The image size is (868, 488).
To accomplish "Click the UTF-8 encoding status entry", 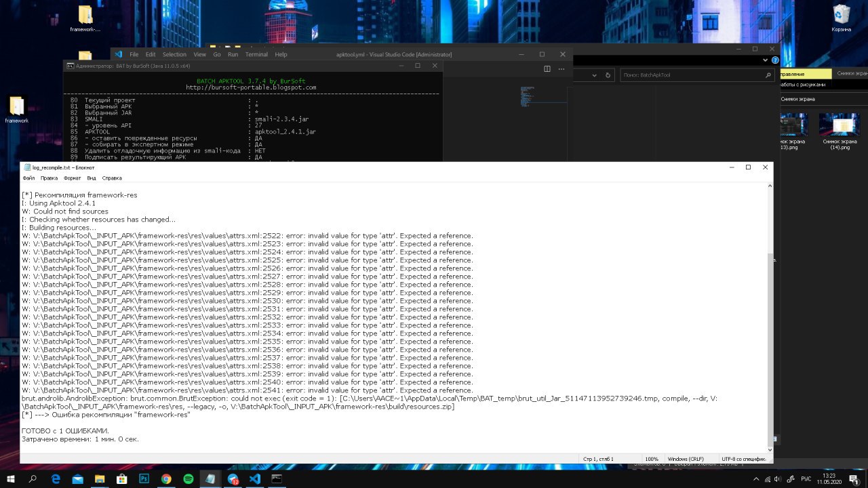I will click(744, 459).
